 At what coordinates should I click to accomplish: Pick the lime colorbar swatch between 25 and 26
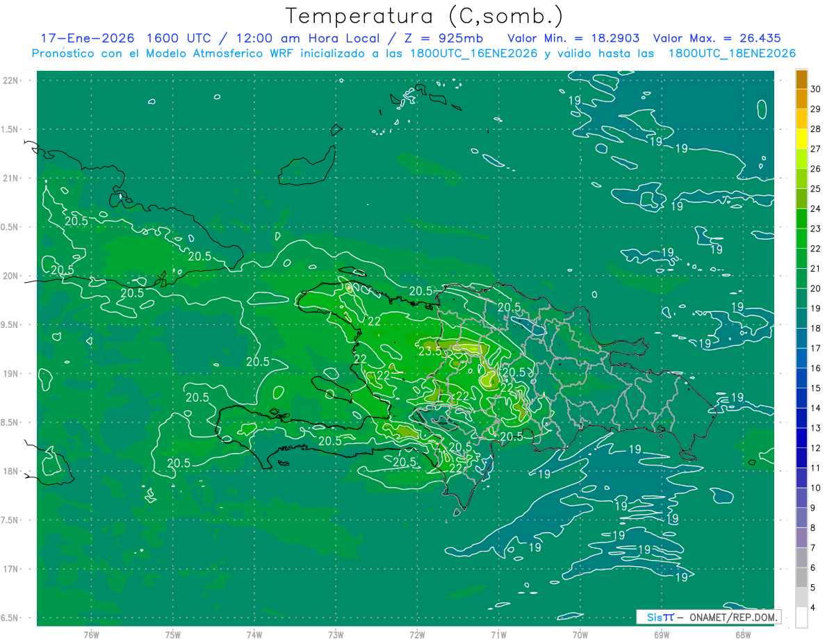[x=801, y=179]
